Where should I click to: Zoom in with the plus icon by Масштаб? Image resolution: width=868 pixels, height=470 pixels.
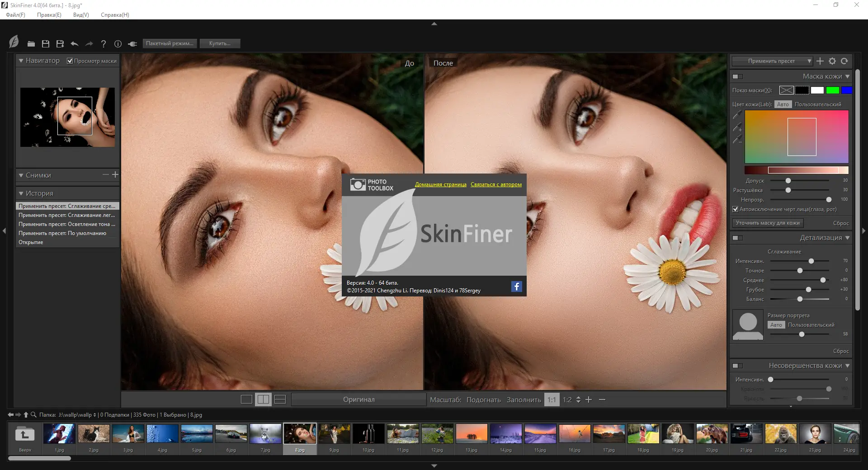click(589, 399)
